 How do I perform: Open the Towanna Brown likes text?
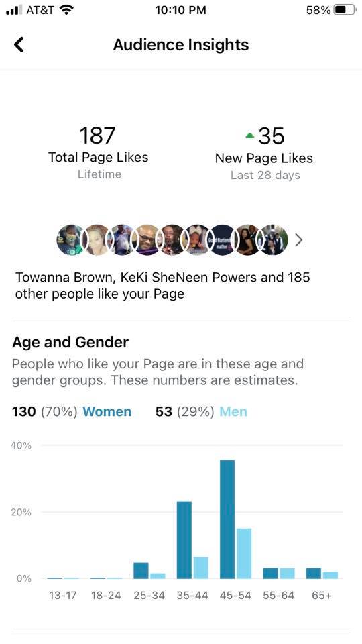[162, 286]
